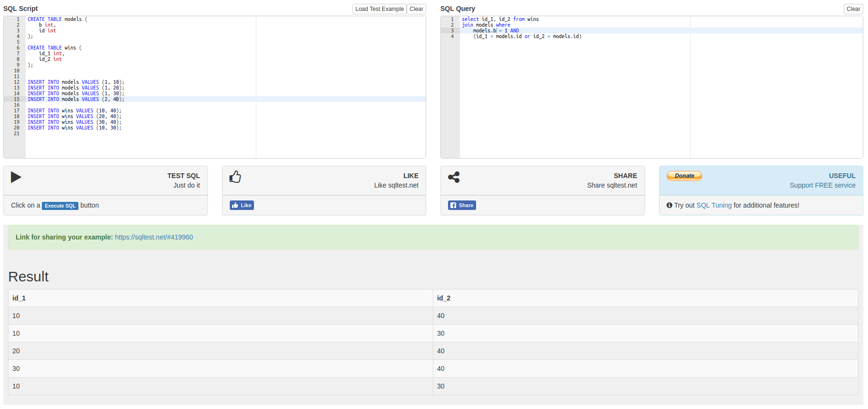Click script line CREATE TABLE wins
This screenshot has width=868, height=409.
54,48
